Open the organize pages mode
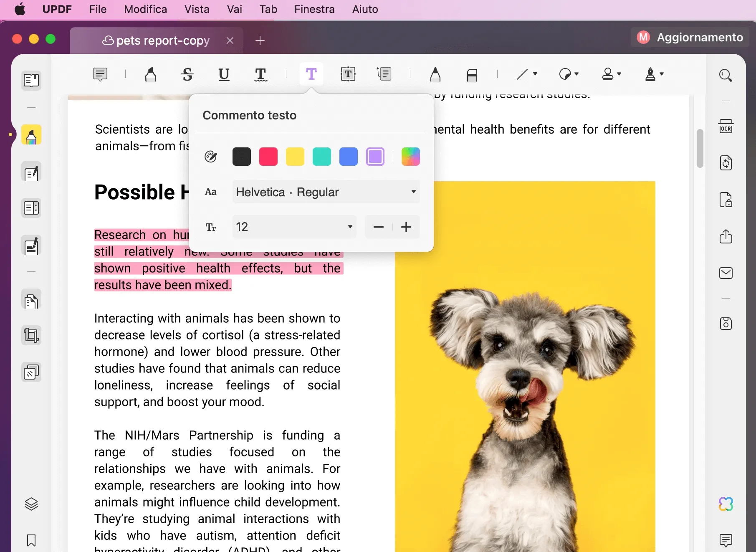The height and width of the screenshot is (552, 756). (31, 300)
